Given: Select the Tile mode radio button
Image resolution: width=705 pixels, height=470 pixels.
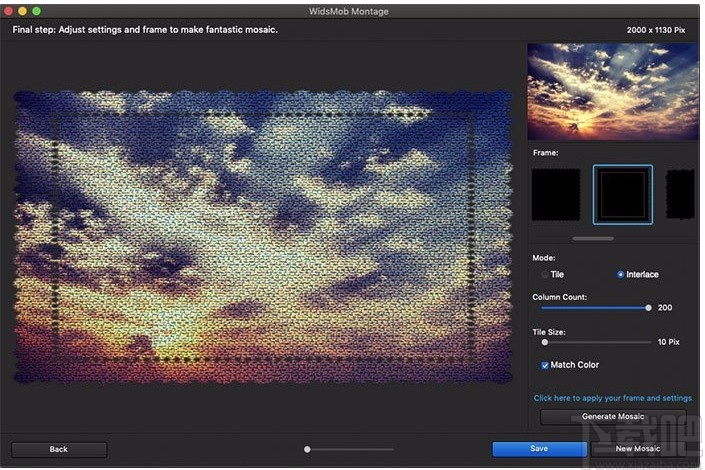Looking at the screenshot, I should [x=545, y=274].
